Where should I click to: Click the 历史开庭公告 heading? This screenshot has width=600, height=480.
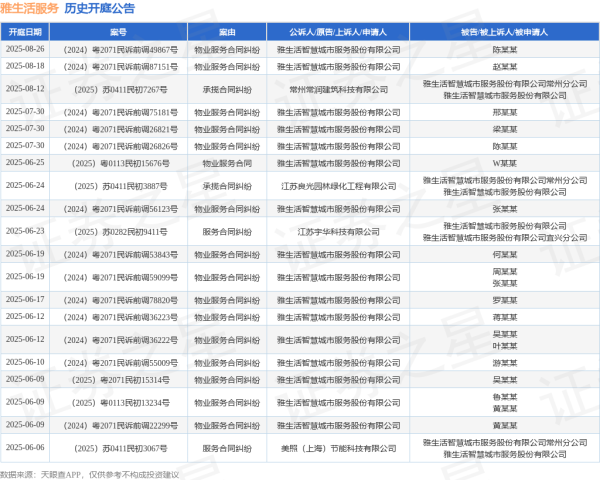99,8
